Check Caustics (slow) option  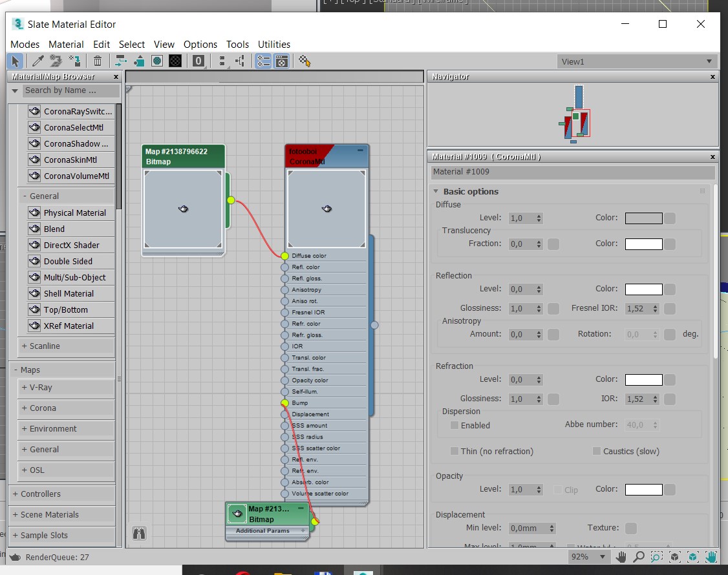pyautogui.click(x=597, y=451)
